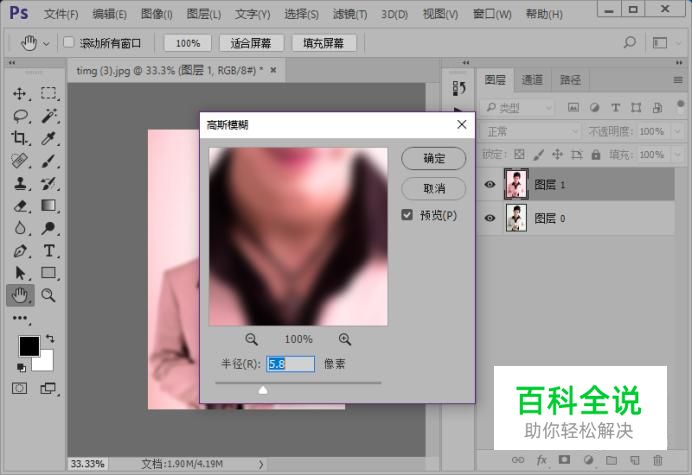Select the Horizontal Type tool
This screenshot has height=475, width=692.
tap(47, 250)
